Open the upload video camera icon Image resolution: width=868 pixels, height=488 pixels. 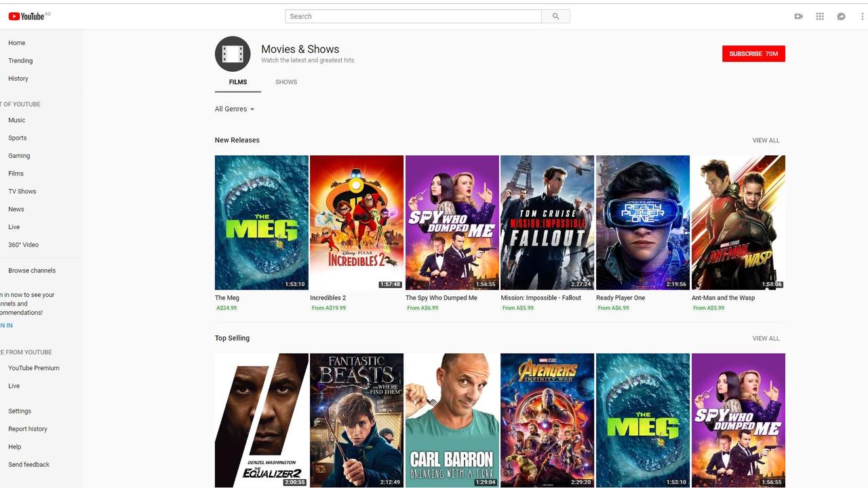[x=799, y=16]
